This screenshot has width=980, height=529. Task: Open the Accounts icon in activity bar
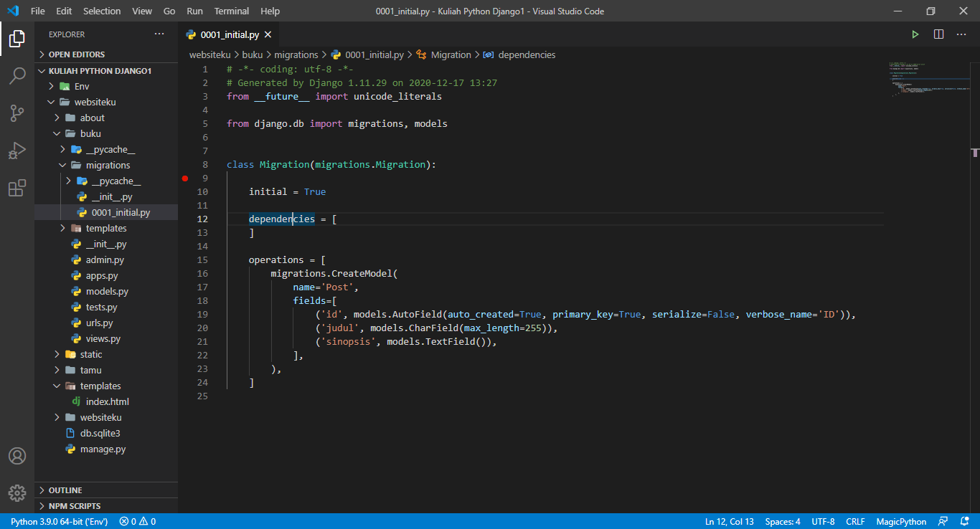(17, 455)
